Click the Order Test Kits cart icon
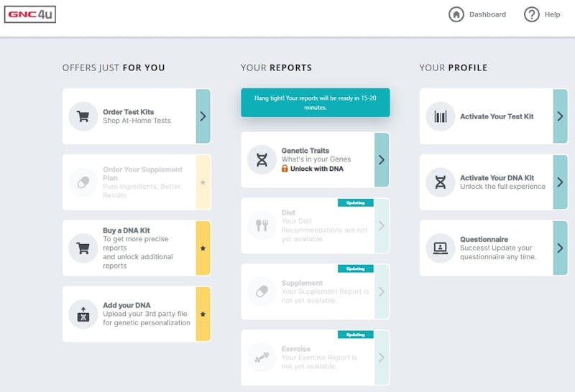 [83, 116]
